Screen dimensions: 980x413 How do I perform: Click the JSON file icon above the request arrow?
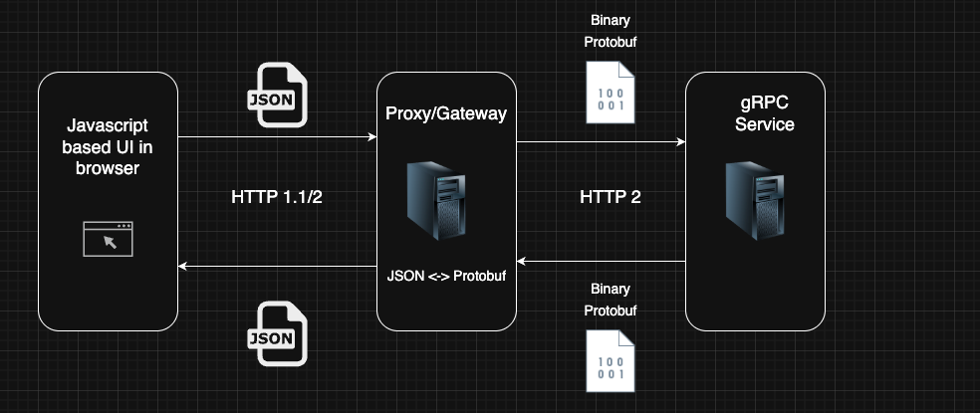pos(277,96)
